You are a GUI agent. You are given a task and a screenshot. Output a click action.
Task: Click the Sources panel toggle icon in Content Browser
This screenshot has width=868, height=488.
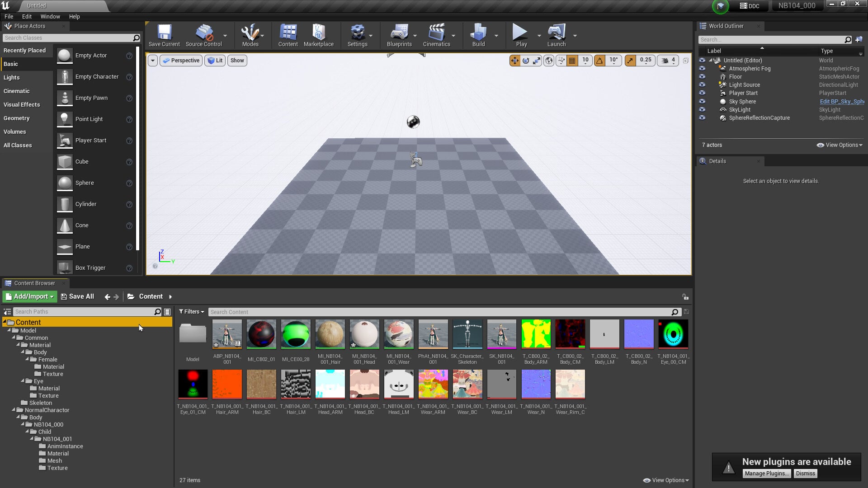pyautogui.click(x=7, y=312)
